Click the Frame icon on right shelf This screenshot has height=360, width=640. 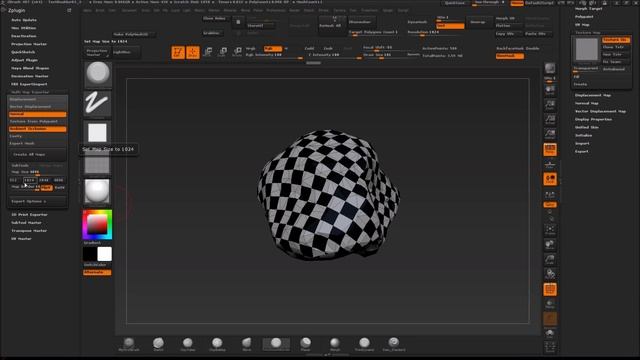[x=550, y=231]
